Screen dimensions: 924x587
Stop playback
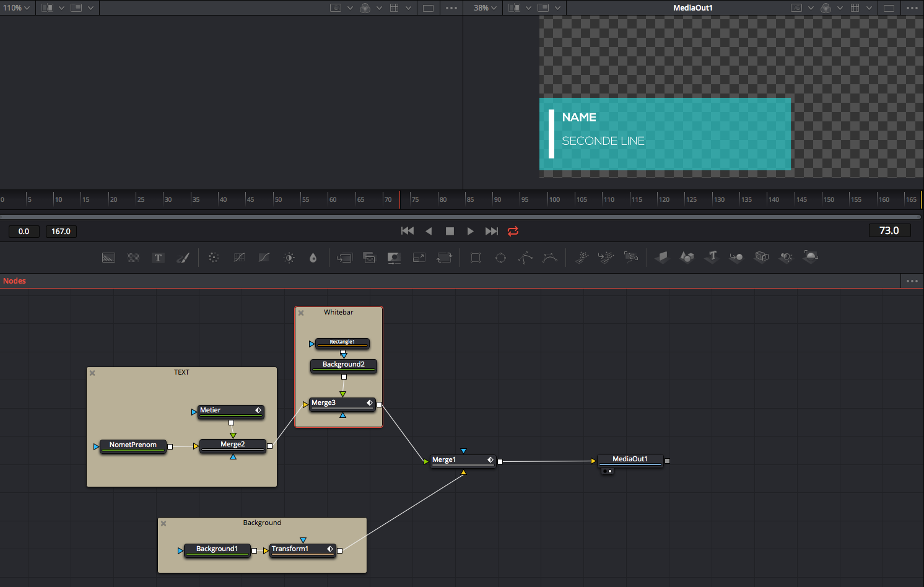tap(450, 231)
